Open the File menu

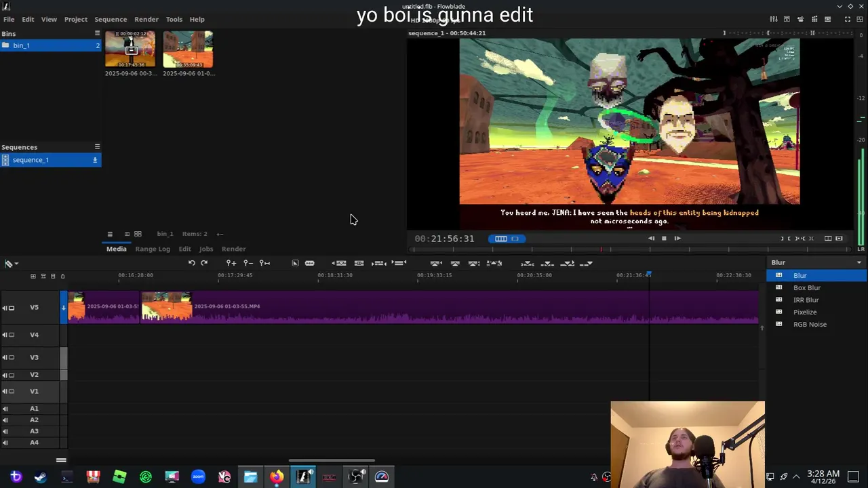coord(9,19)
